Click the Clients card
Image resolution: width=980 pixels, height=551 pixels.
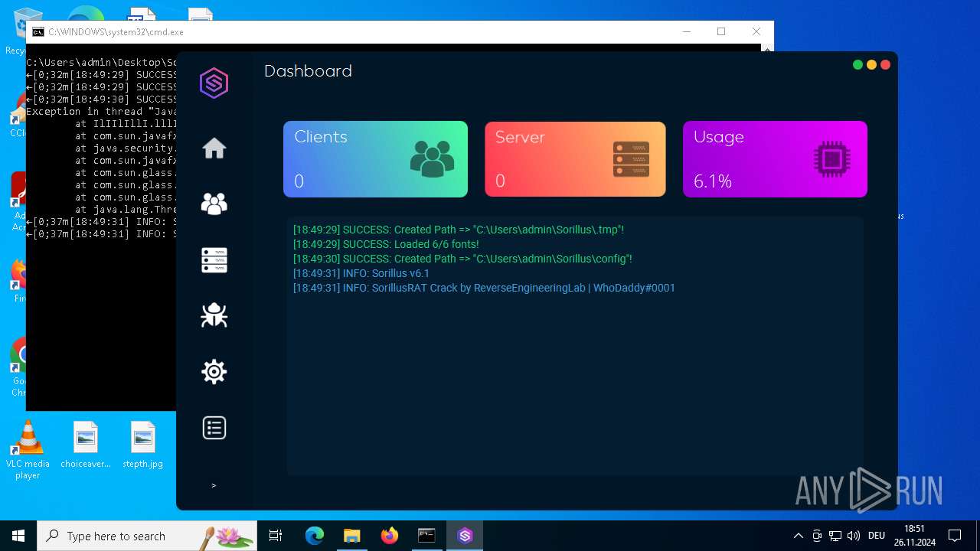(x=375, y=159)
